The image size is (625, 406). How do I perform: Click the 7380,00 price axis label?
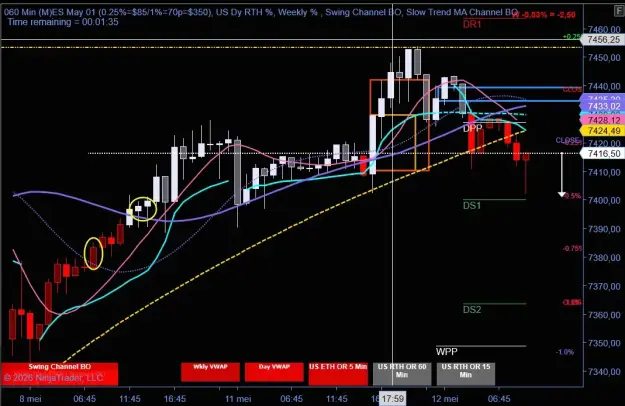pos(603,258)
